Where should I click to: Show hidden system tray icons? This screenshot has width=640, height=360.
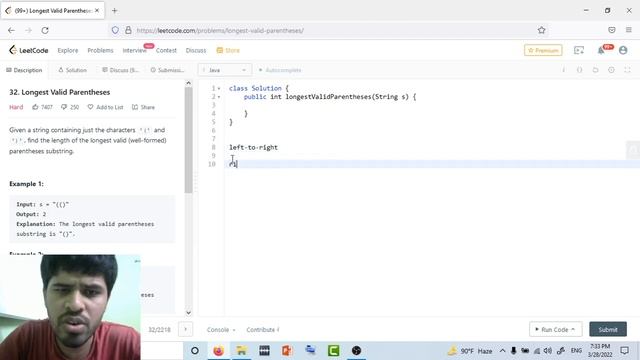tap(502, 351)
